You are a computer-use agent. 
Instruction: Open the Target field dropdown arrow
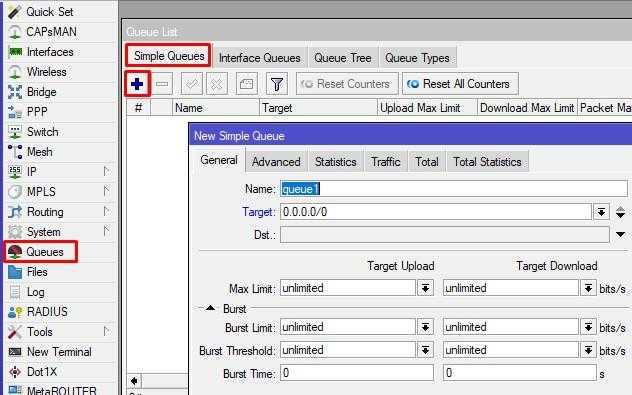point(601,212)
